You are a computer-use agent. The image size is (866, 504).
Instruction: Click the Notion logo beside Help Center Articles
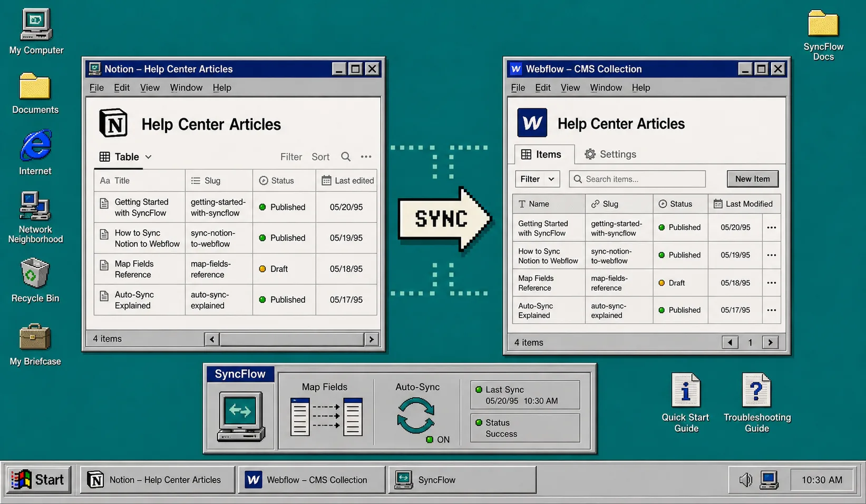click(x=113, y=123)
